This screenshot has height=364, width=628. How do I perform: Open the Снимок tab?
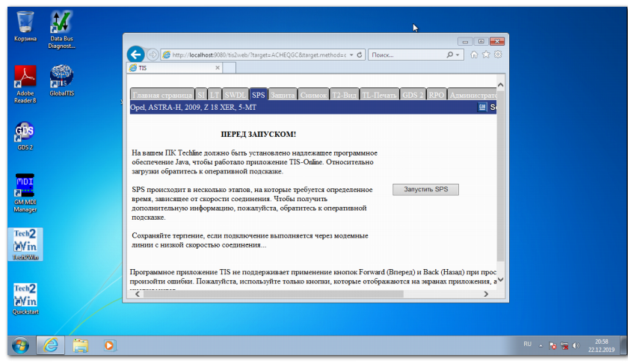pos(313,95)
